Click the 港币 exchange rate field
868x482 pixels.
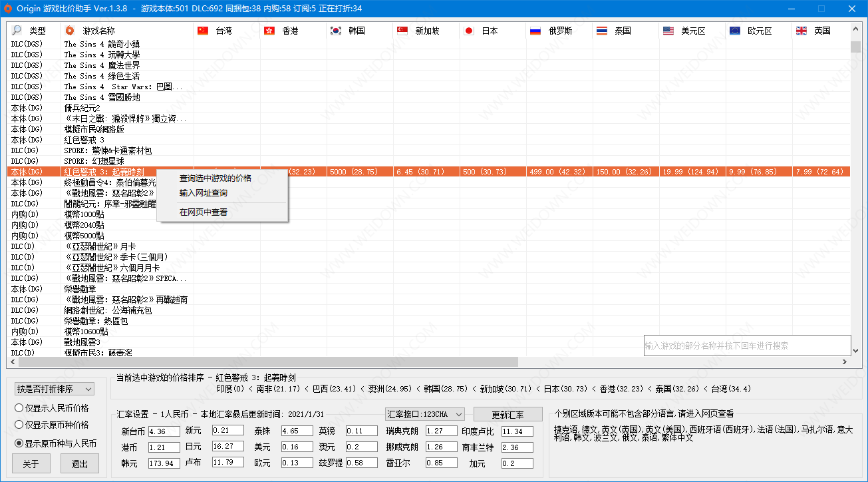[164, 447]
